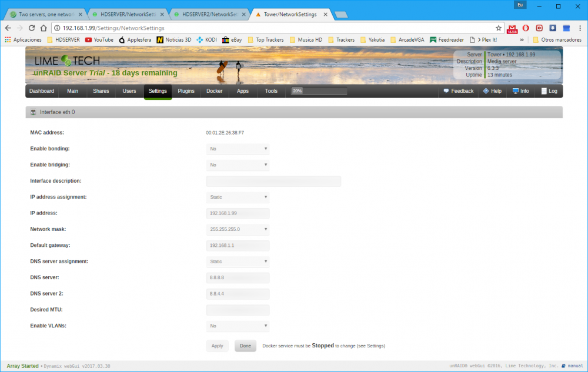588x372 pixels.
Task: Open Plex It! bookmark
Action: point(483,40)
